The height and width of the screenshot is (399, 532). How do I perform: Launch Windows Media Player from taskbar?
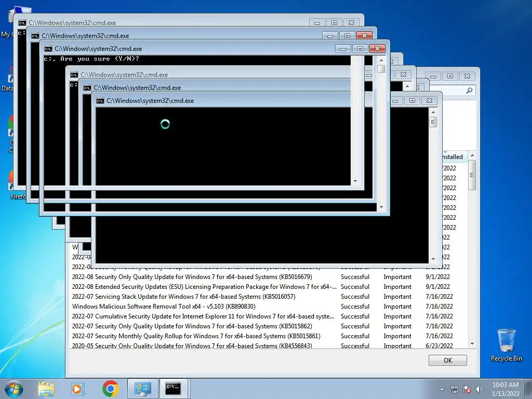click(x=78, y=389)
